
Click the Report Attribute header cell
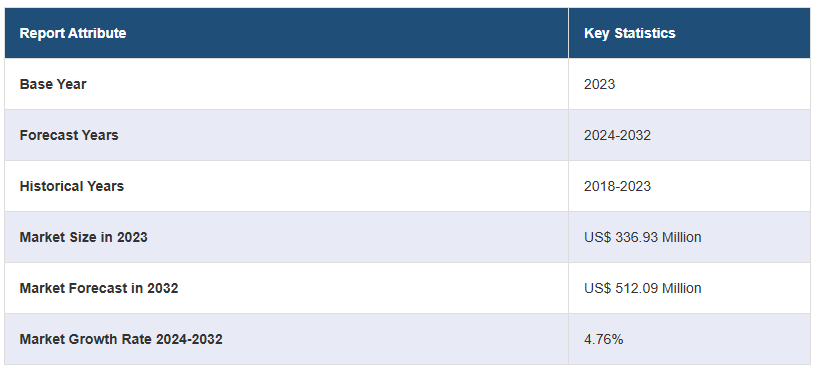[286, 33]
